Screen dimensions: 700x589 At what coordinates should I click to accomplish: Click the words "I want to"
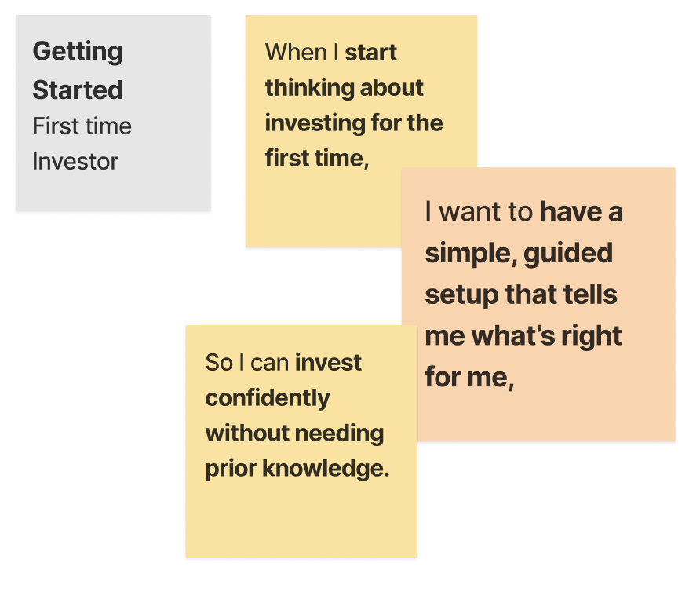point(479,212)
